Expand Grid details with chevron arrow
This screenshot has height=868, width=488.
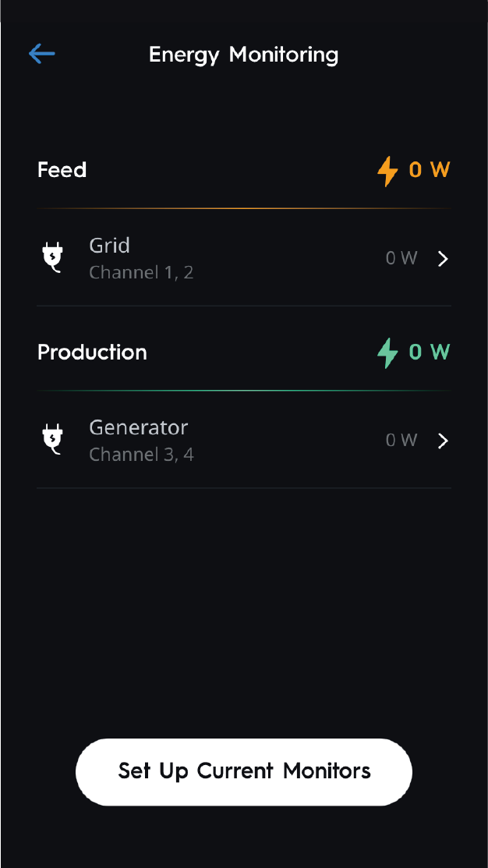click(x=443, y=259)
